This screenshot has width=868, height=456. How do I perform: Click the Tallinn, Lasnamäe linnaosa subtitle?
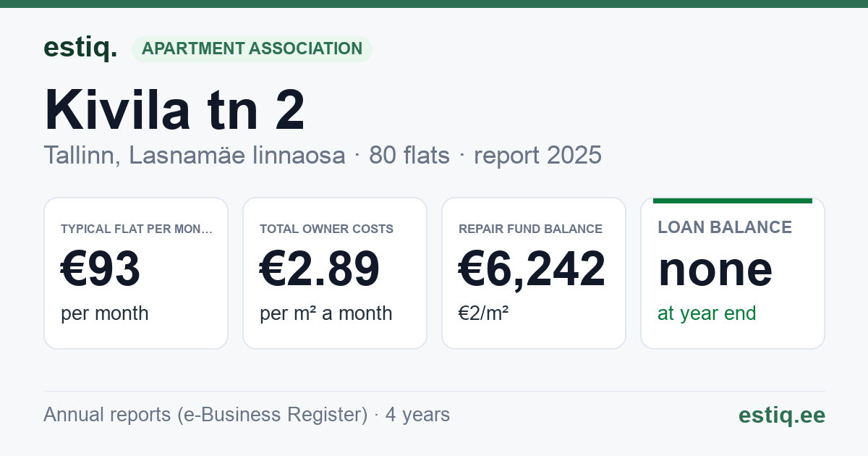[195, 155]
